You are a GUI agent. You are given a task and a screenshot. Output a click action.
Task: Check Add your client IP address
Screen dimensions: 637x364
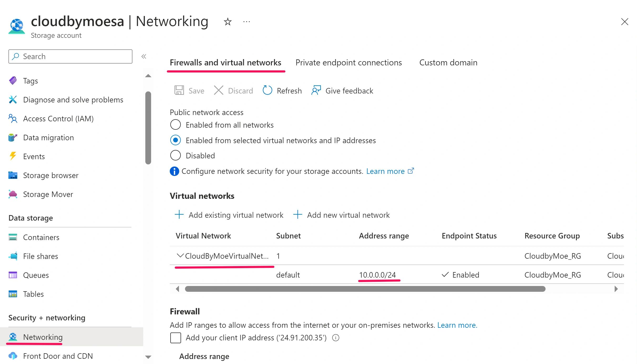tap(176, 338)
